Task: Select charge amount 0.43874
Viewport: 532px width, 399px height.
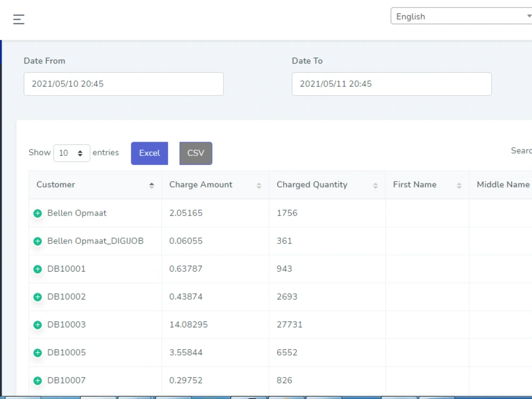Action: click(x=186, y=296)
